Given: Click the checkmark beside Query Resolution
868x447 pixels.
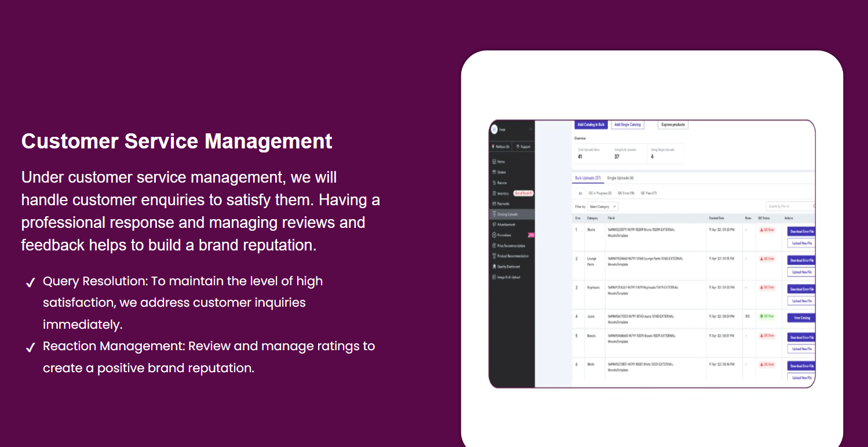Looking at the screenshot, I should pos(31,282).
